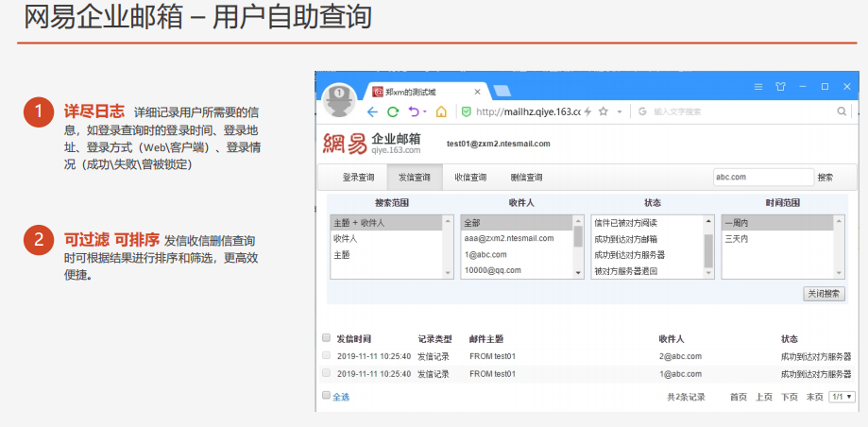The height and width of the screenshot is (427, 868).
Task: Click the magnifier icon in the browser search box
Action: coord(842,111)
